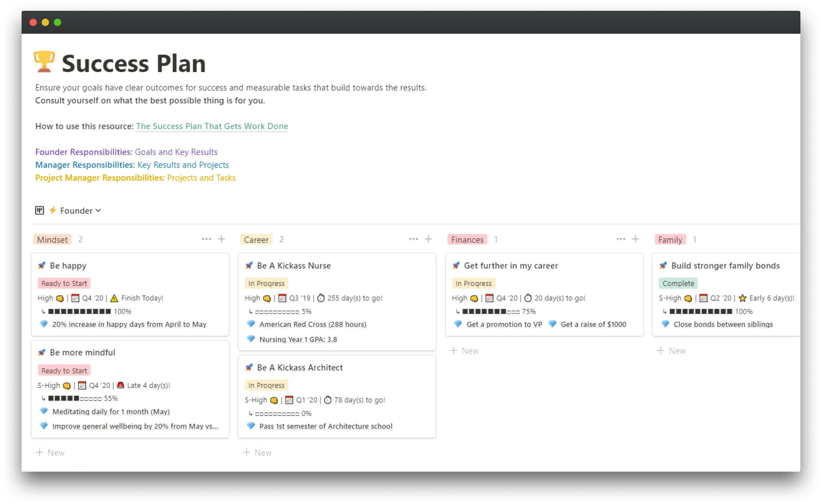Click New under the Finances column
The width and height of the screenshot is (822, 504).
pos(464,351)
